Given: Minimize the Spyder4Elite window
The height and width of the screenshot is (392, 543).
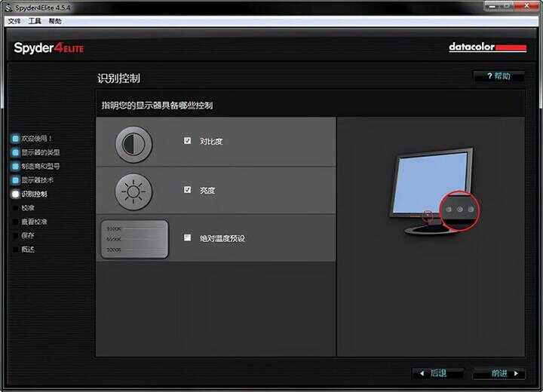Looking at the screenshot, I should [492, 6].
